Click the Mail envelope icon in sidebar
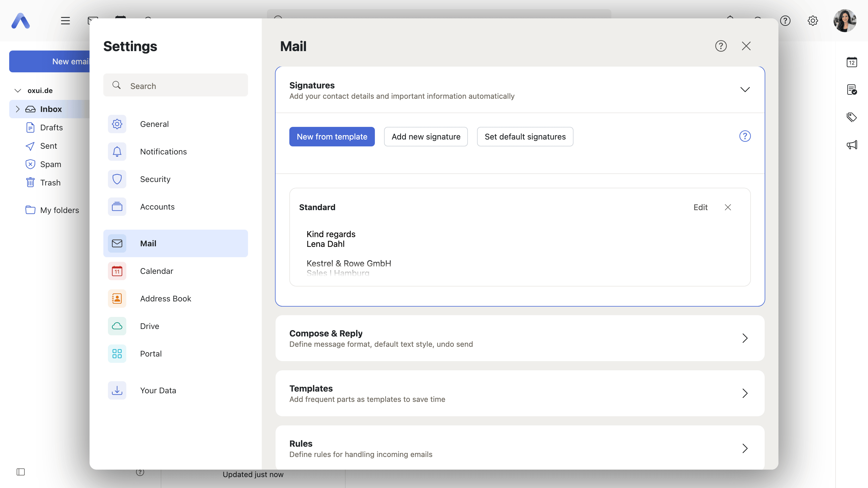 [x=117, y=243]
